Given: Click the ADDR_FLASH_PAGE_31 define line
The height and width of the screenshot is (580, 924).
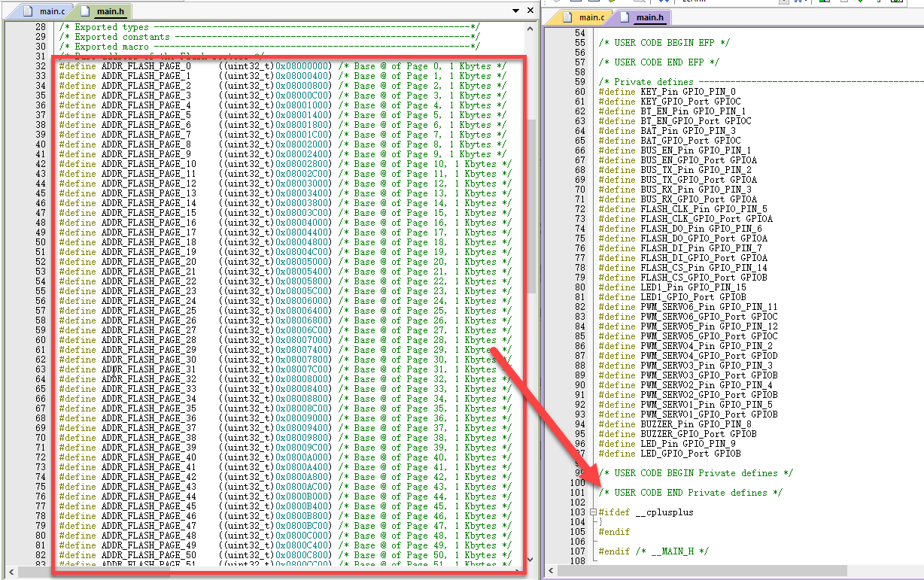Looking at the screenshot, I should coord(285,369).
